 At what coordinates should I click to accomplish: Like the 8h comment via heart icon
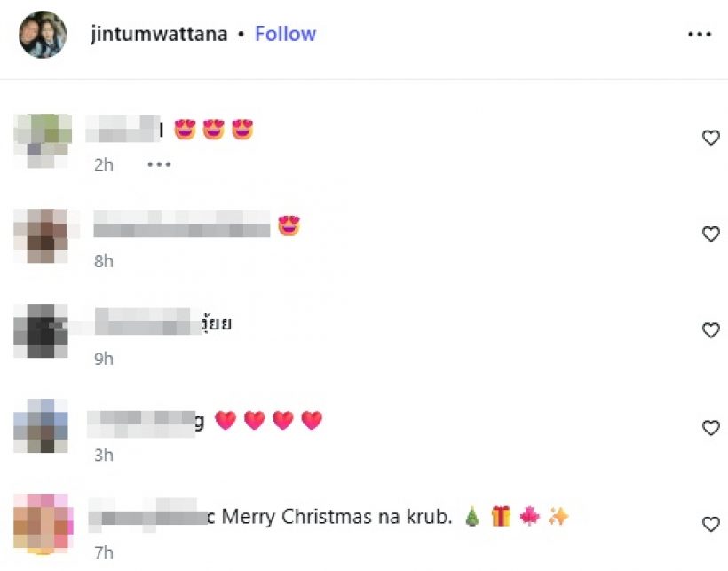pyautogui.click(x=710, y=234)
